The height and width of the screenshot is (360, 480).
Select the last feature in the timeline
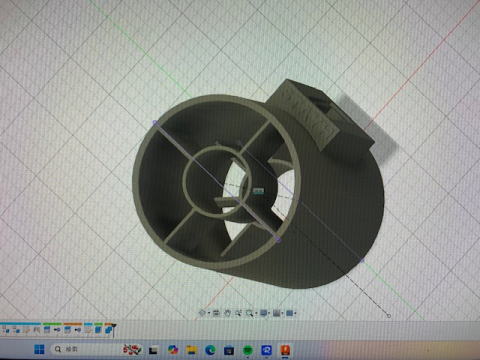[x=109, y=330]
